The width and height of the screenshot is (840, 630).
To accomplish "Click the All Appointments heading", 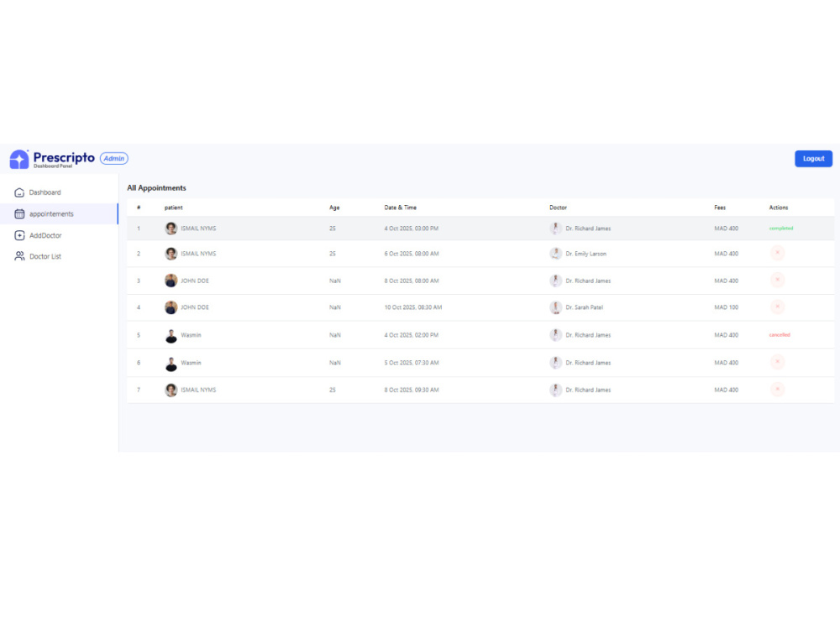I will (x=156, y=188).
